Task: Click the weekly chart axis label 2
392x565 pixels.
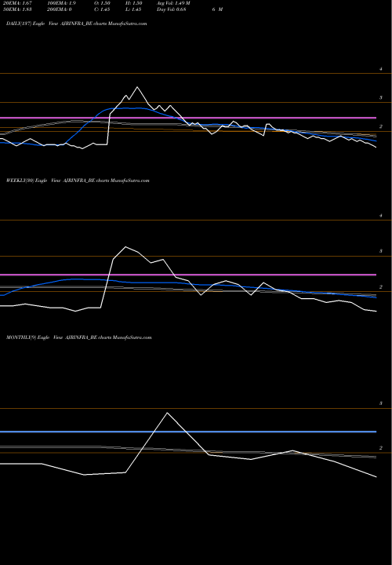Action: [381, 287]
